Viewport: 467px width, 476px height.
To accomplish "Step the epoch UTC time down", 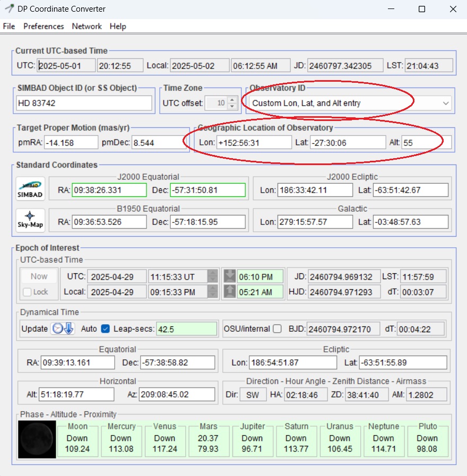I will pyautogui.click(x=213, y=280).
